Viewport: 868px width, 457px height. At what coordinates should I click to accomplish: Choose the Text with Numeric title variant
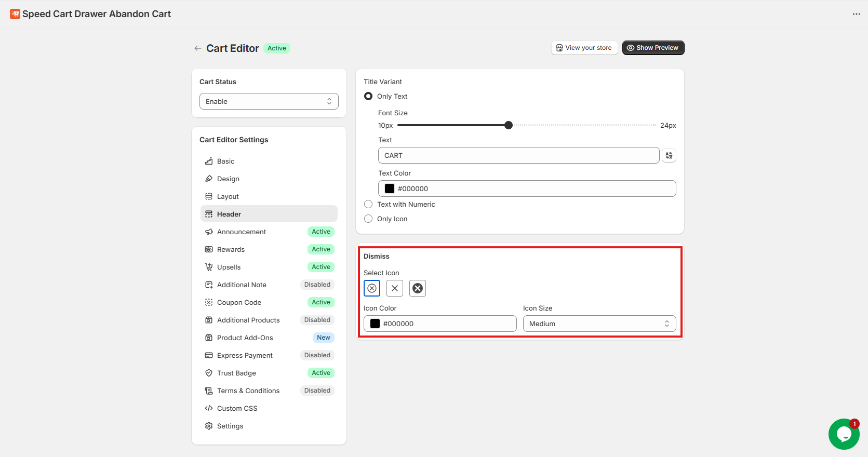click(368, 204)
